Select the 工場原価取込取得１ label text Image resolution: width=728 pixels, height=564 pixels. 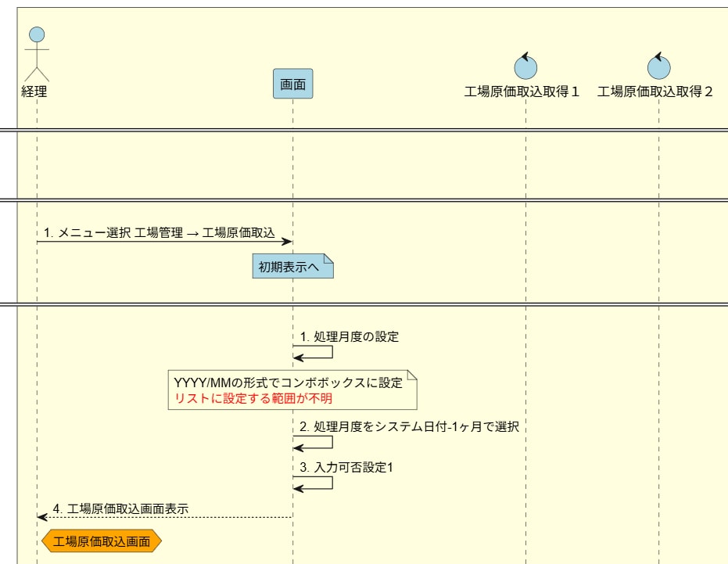pos(522,92)
